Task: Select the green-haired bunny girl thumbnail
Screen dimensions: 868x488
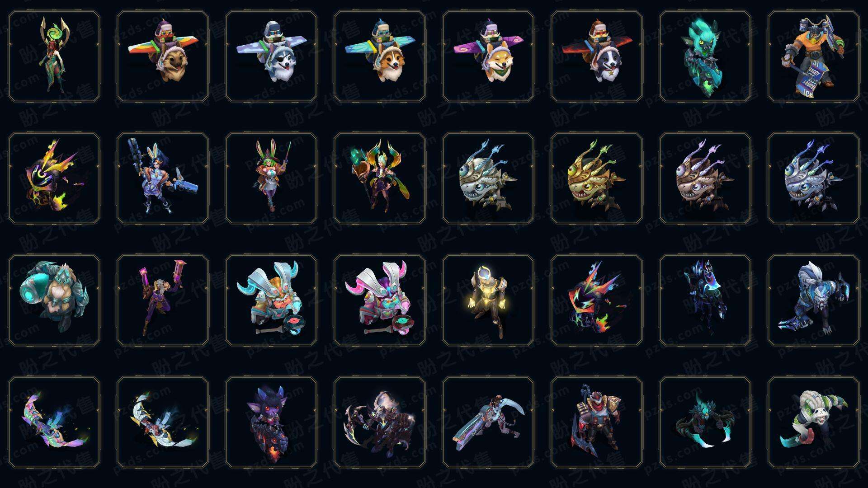Action: tap(271, 178)
